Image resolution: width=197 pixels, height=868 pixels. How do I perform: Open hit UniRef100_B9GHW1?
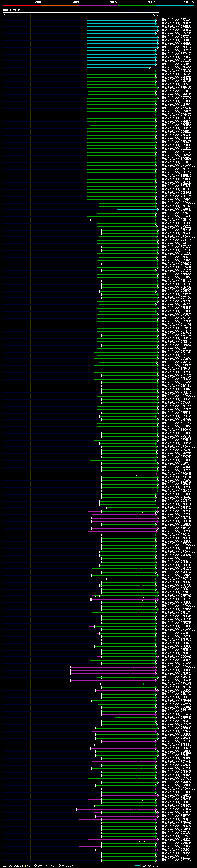pyautogui.click(x=176, y=26)
